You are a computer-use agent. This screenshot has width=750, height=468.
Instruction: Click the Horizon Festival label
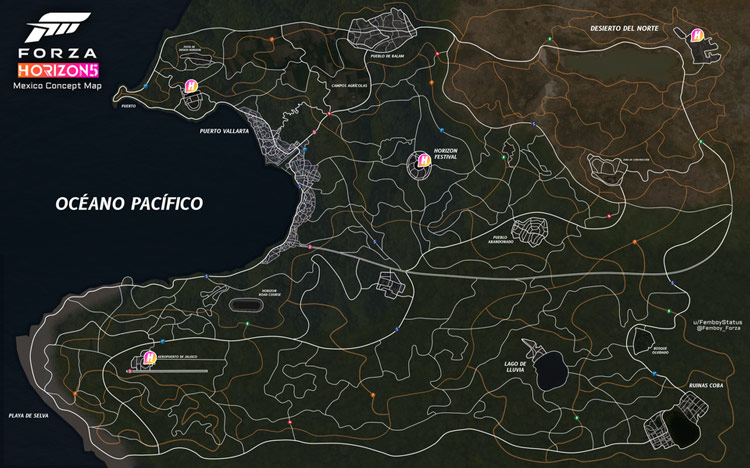pyautogui.click(x=446, y=154)
